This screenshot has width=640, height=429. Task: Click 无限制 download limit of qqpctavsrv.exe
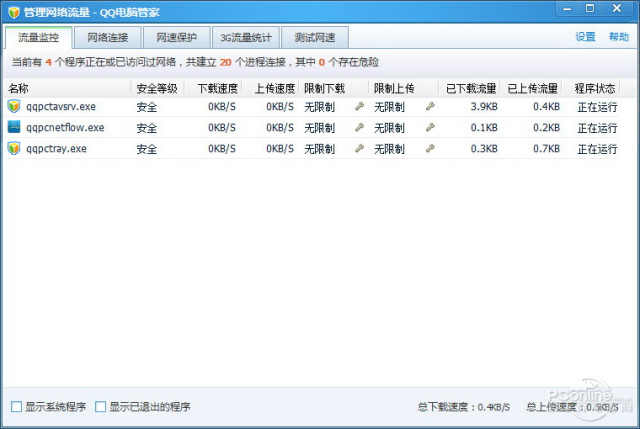(320, 107)
